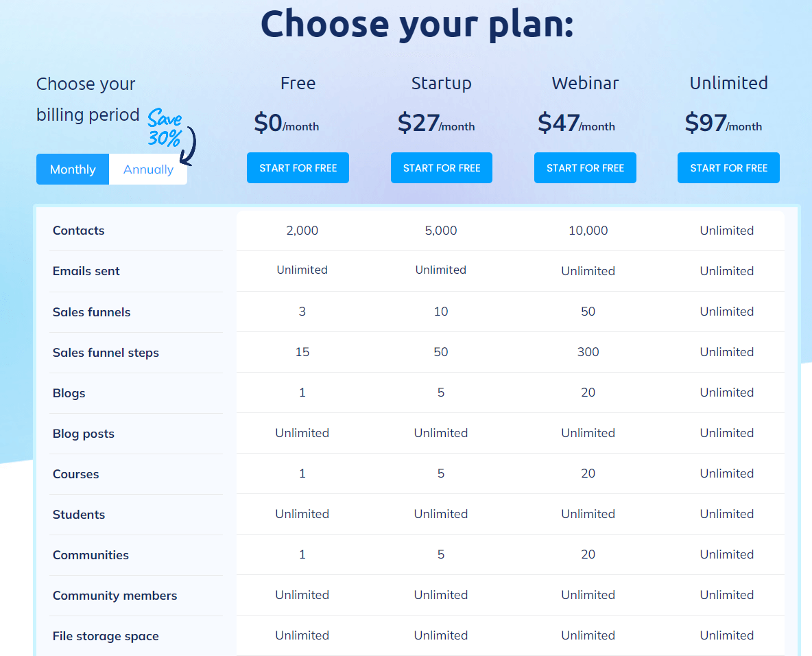Click Start For Free under Startup plan
The image size is (812, 656).
point(441,167)
